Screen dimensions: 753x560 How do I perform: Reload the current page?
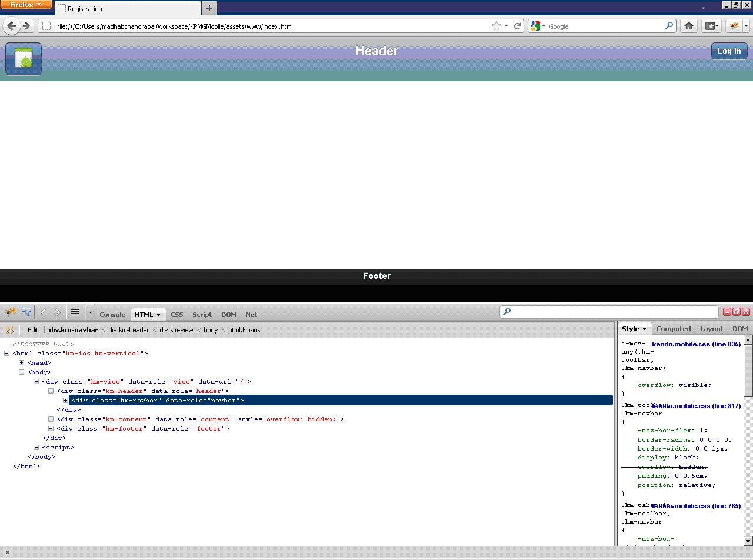(518, 26)
